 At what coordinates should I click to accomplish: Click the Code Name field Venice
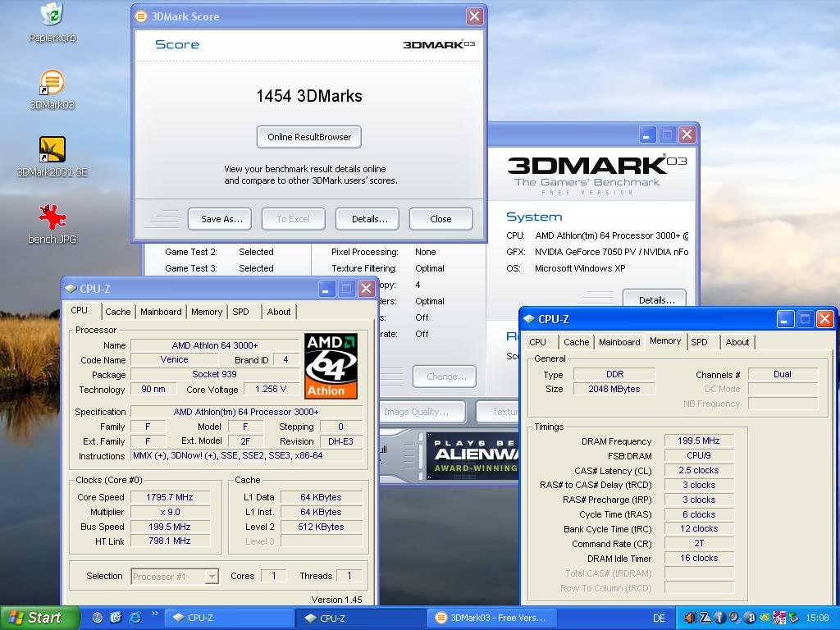tap(175, 360)
